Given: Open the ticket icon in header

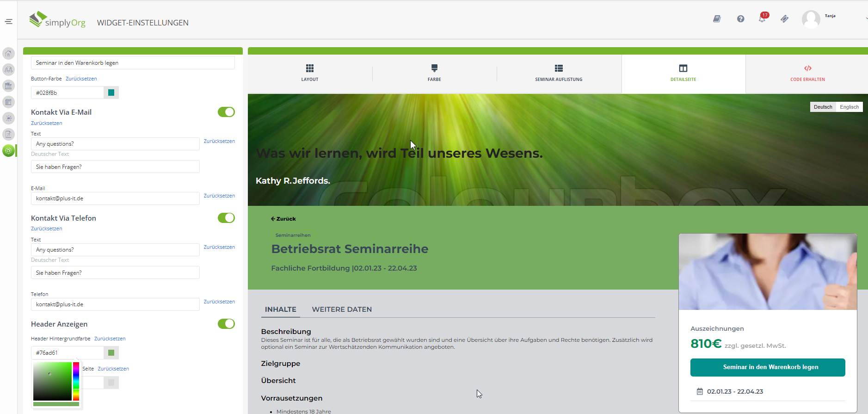Looking at the screenshot, I should 784,19.
